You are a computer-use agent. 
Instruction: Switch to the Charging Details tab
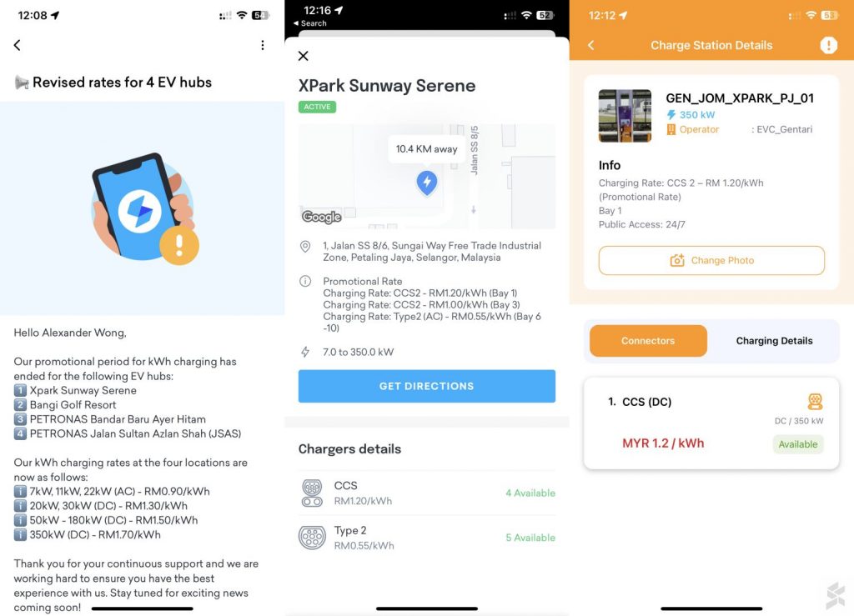[774, 341]
